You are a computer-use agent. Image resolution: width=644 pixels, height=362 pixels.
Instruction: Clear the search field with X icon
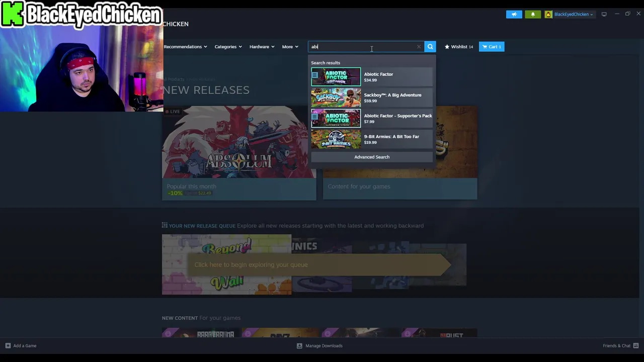click(x=419, y=47)
